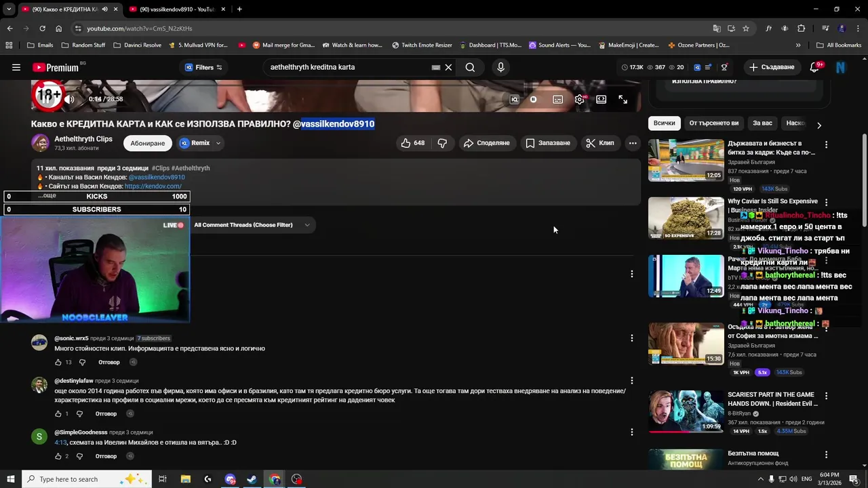The height and width of the screenshot is (488, 868).
Task: Open player settings gear
Action: click(579, 99)
